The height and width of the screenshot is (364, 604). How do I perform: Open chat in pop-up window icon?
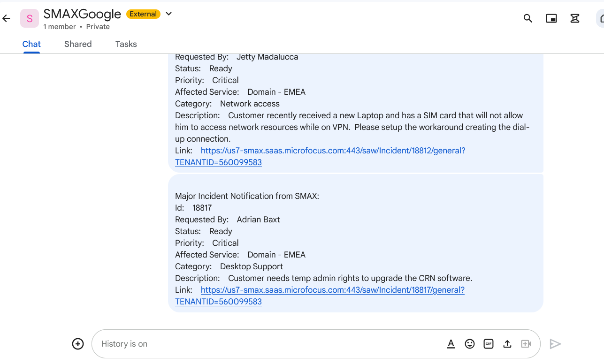tap(551, 18)
